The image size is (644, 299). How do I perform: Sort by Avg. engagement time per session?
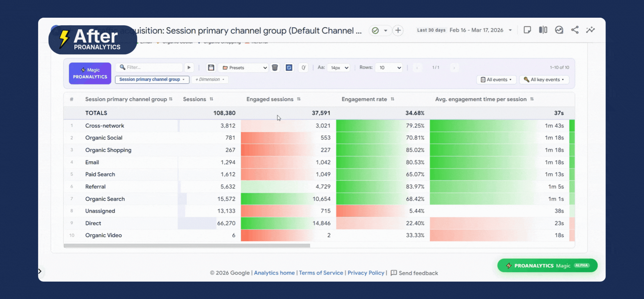484,99
